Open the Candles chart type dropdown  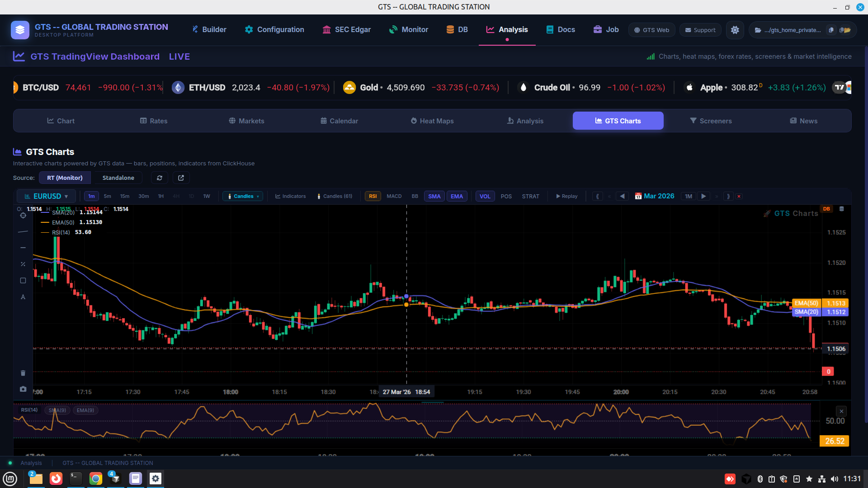click(243, 196)
